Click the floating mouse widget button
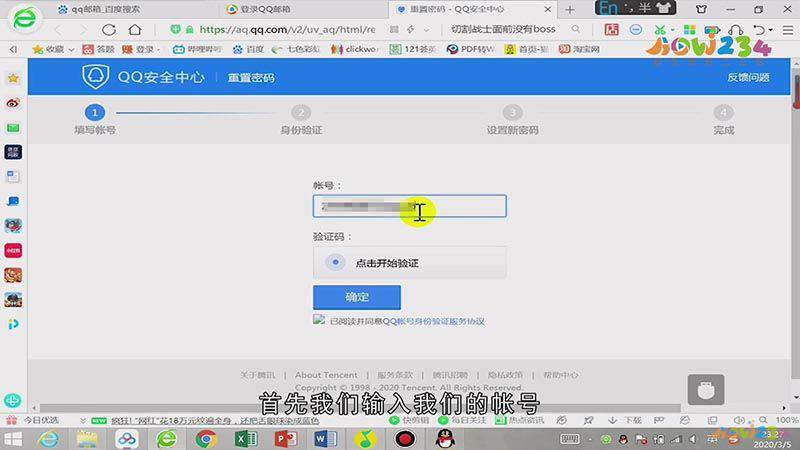The height and width of the screenshot is (450, 800). tap(706, 390)
